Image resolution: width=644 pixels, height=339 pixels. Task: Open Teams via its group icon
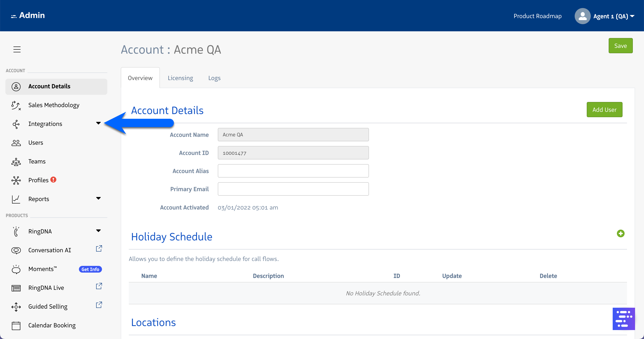pos(16,162)
